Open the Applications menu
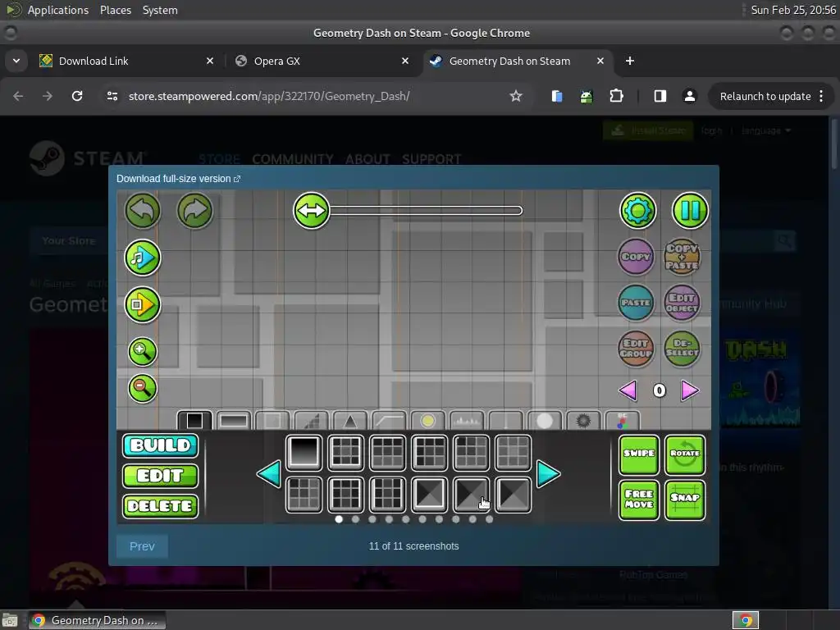840x630 pixels. click(x=58, y=10)
